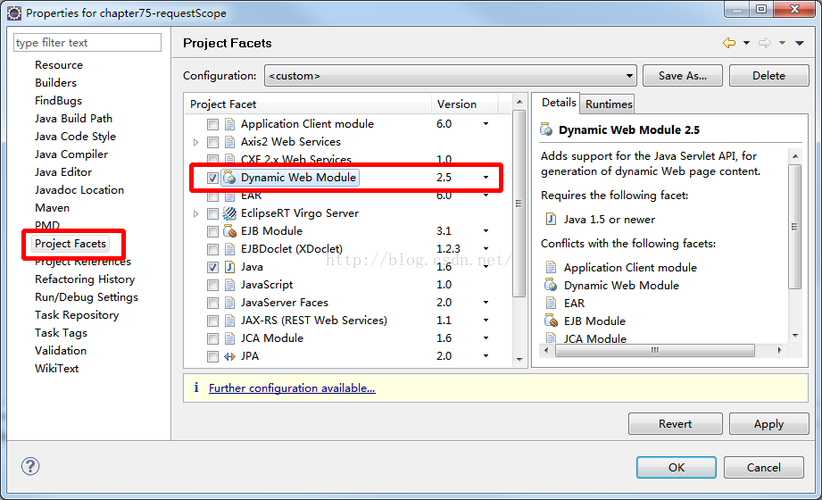
Task: Open the Configuration combo box
Action: pos(450,76)
